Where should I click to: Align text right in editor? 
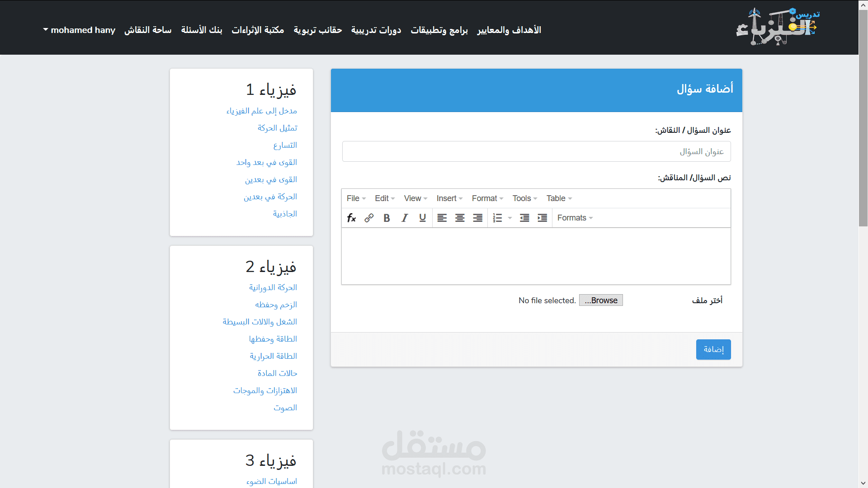[x=477, y=218]
